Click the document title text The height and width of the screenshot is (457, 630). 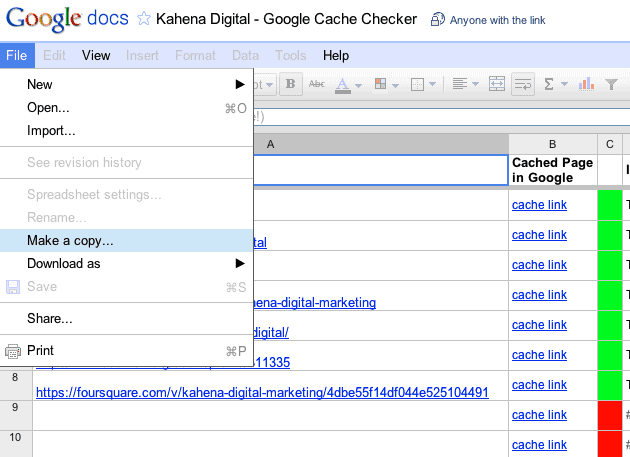click(x=286, y=19)
